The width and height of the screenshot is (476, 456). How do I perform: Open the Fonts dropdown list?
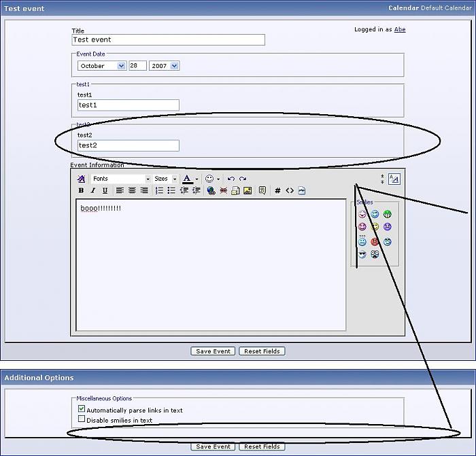coord(120,179)
